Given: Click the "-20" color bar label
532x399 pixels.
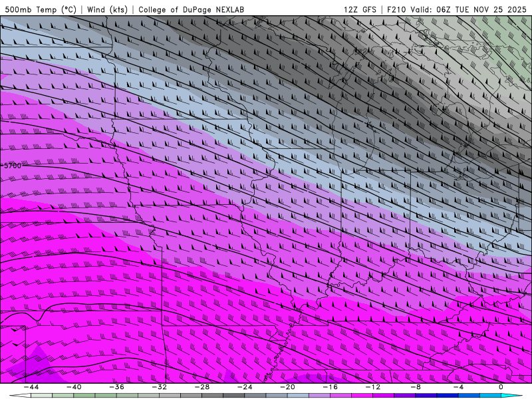Looking at the screenshot, I should tap(288, 387).
